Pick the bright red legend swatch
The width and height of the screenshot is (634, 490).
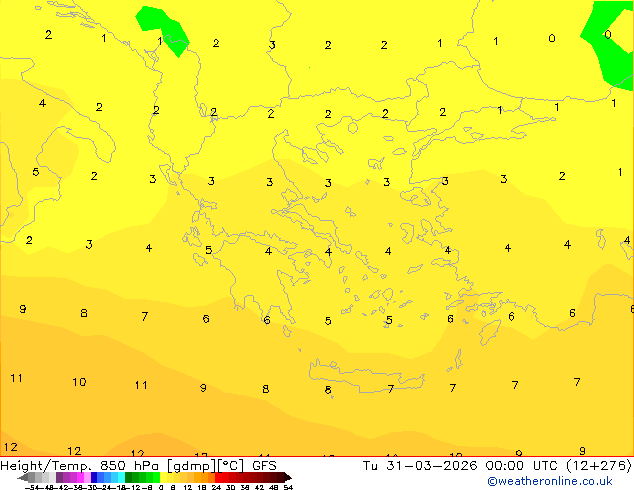tap(218, 477)
